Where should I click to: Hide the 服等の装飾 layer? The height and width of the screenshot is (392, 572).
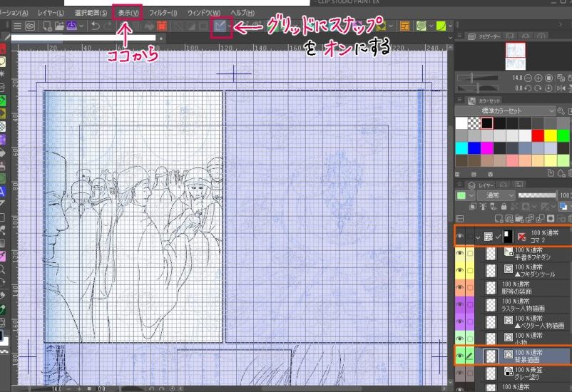point(460,287)
